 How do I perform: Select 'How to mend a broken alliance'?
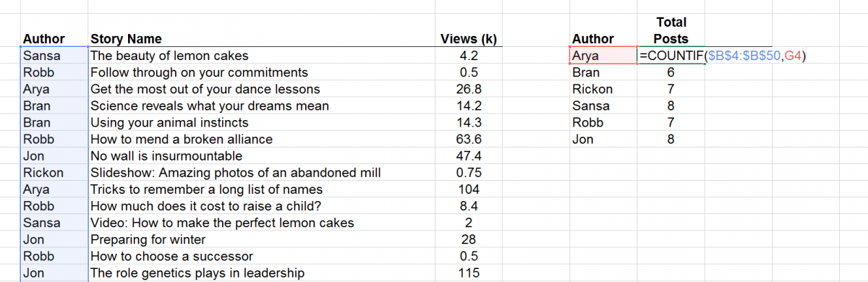pos(261,139)
